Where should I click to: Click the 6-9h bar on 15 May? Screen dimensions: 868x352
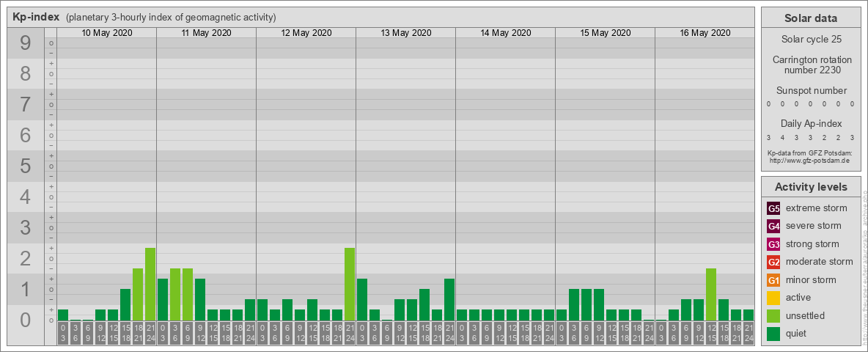(586, 304)
